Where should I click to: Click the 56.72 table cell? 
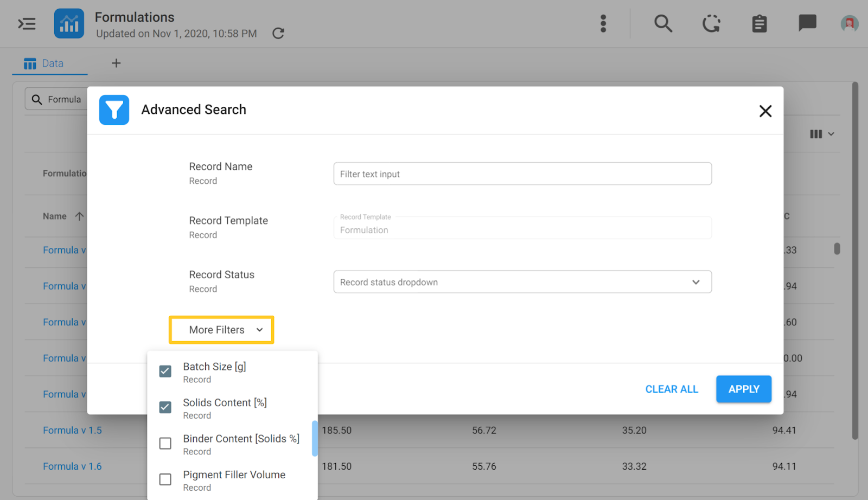[x=484, y=431]
